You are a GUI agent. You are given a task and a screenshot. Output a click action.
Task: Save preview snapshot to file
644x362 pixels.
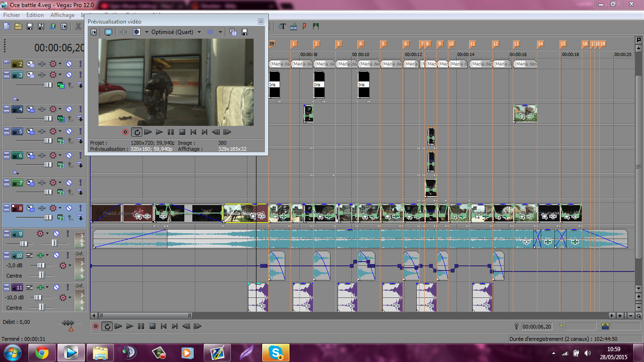245,32
